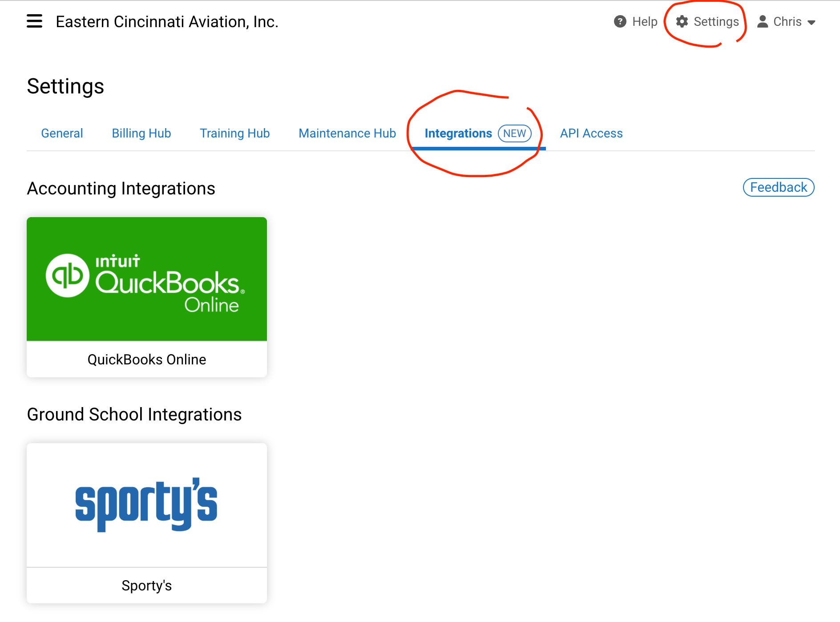The height and width of the screenshot is (622, 840).
Task: Click the Feedback button
Action: (779, 187)
